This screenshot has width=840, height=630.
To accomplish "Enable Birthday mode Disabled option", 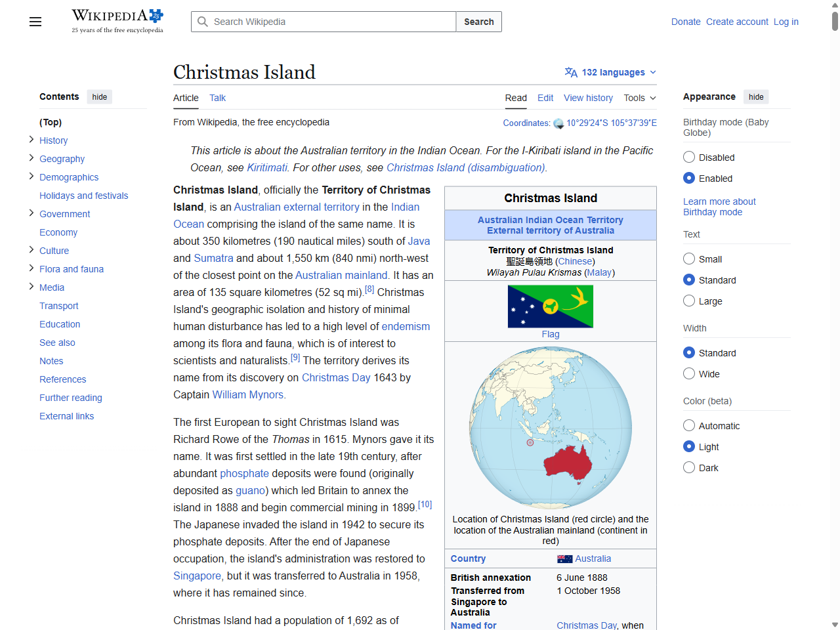I will 689,157.
